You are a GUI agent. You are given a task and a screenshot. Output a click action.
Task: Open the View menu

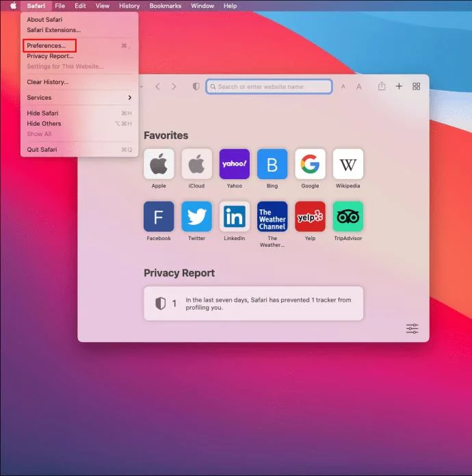click(x=103, y=5)
